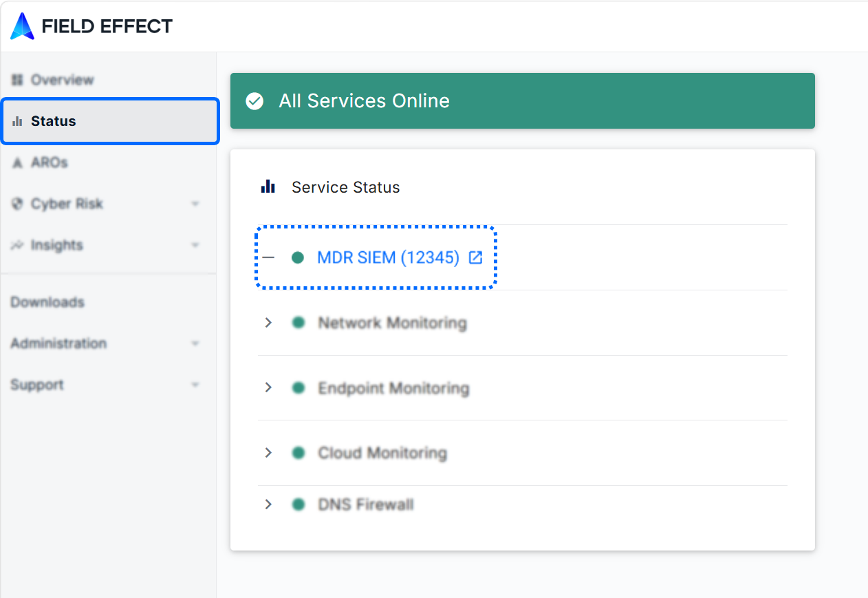This screenshot has height=598, width=868.
Task: Click the Service Status heading
Action: (346, 187)
